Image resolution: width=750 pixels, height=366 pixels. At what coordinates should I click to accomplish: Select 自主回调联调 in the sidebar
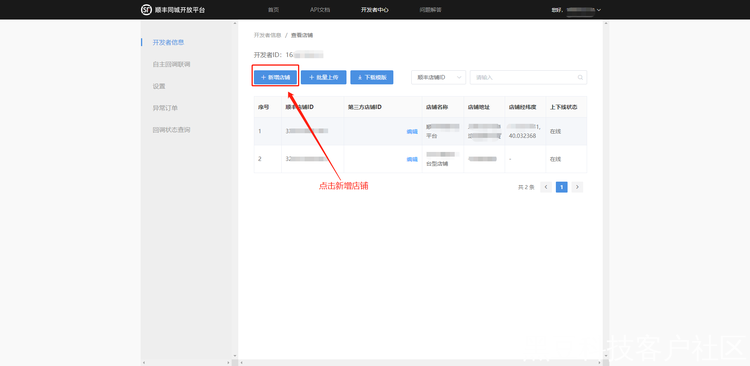click(x=171, y=64)
